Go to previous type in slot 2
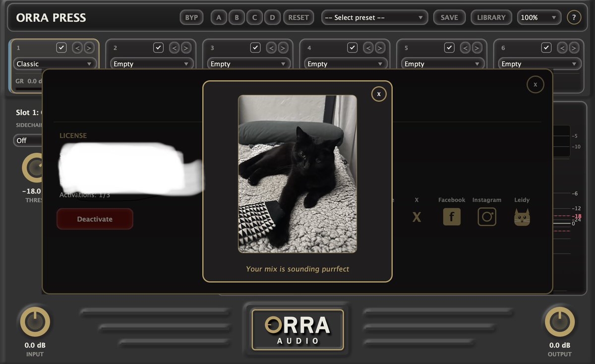 174,48
